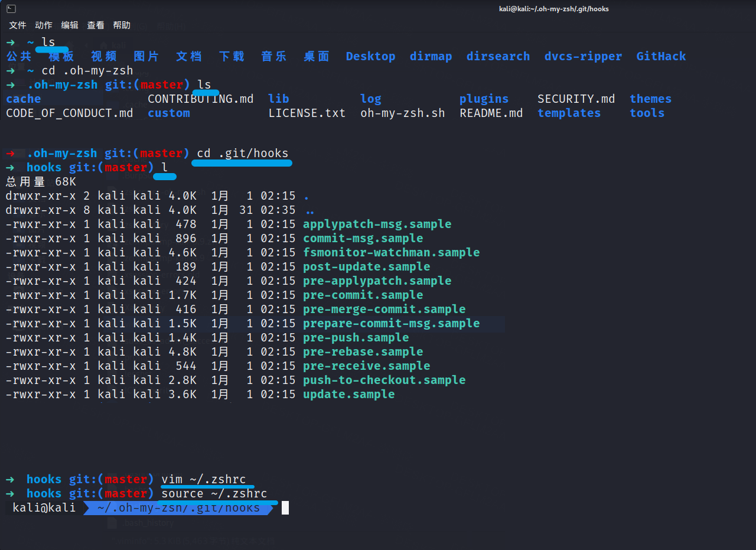Open the 编辑 menu
Viewport: 756px width, 550px height.
(x=70, y=25)
